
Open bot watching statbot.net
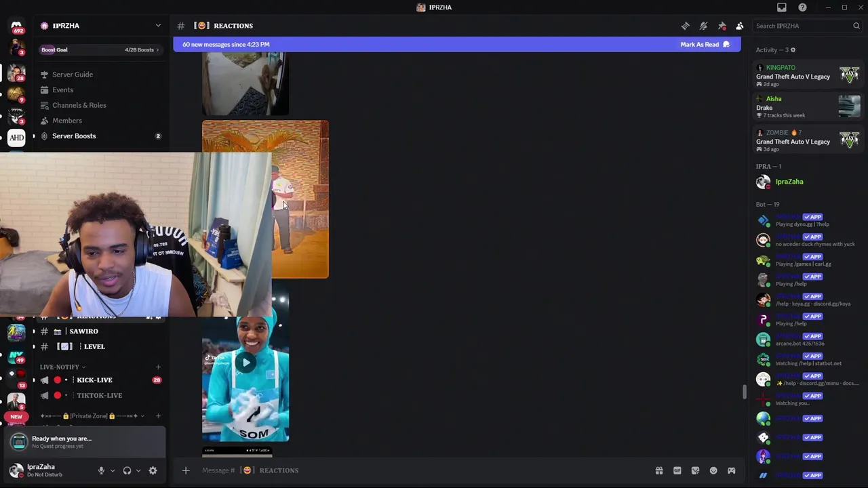pyautogui.click(x=808, y=359)
